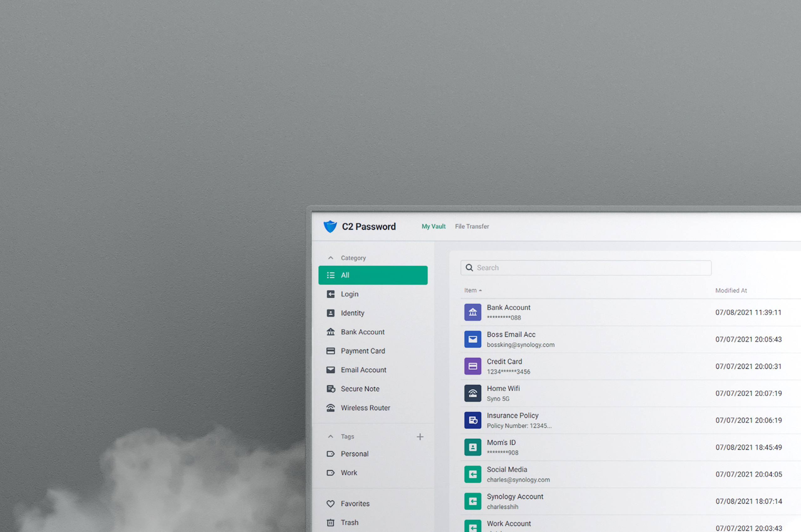Viewport: 801px width, 532px height.
Task: Open the File Transfer tab
Action: 472,226
